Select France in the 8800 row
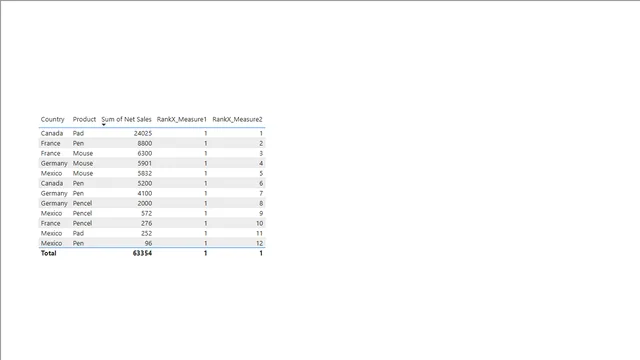 pyautogui.click(x=51, y=143)
